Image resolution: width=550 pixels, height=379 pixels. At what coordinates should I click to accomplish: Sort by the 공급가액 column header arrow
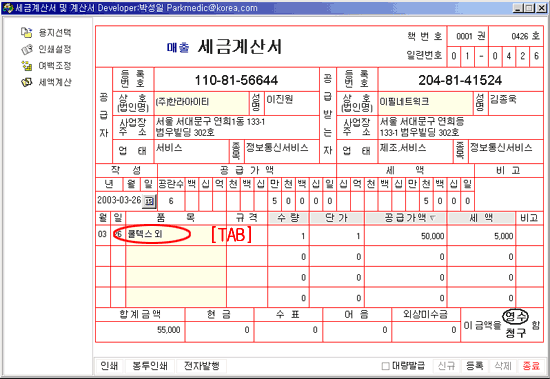coord(433,218)
